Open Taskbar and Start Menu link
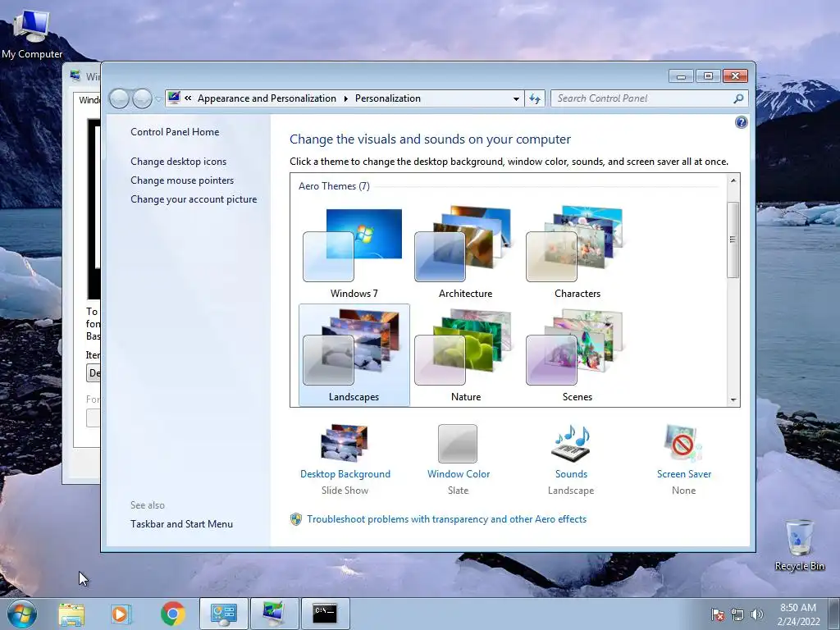The image size is (840, 630). click(x=181, y=524)
